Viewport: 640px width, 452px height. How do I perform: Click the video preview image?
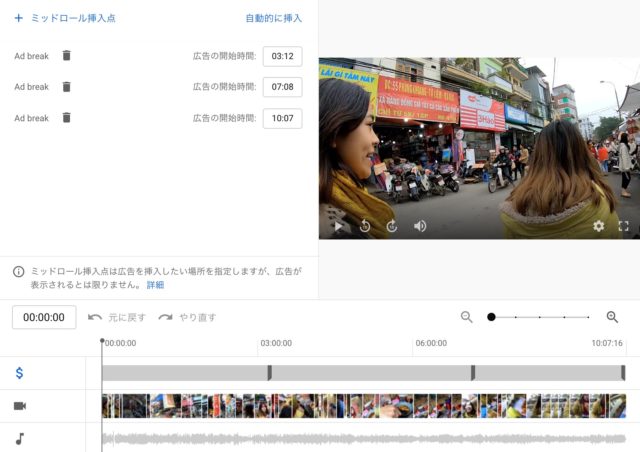click(479, 148)
